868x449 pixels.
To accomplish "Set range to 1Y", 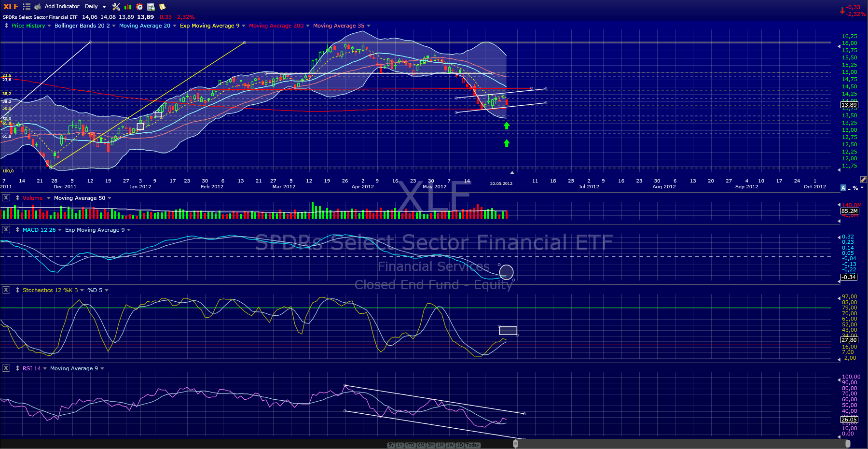I will pos(400,445).
